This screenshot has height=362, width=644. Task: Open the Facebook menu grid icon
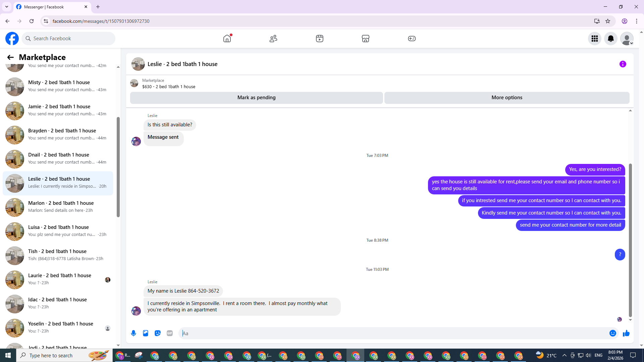pos(594,39)
